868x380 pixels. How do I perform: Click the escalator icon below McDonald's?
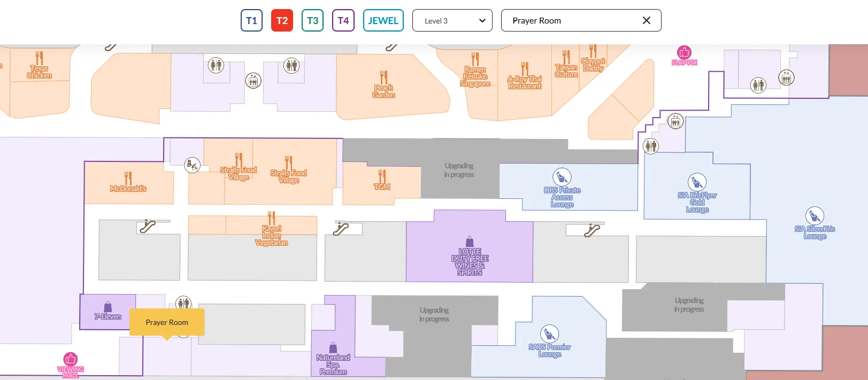(148, 226)
